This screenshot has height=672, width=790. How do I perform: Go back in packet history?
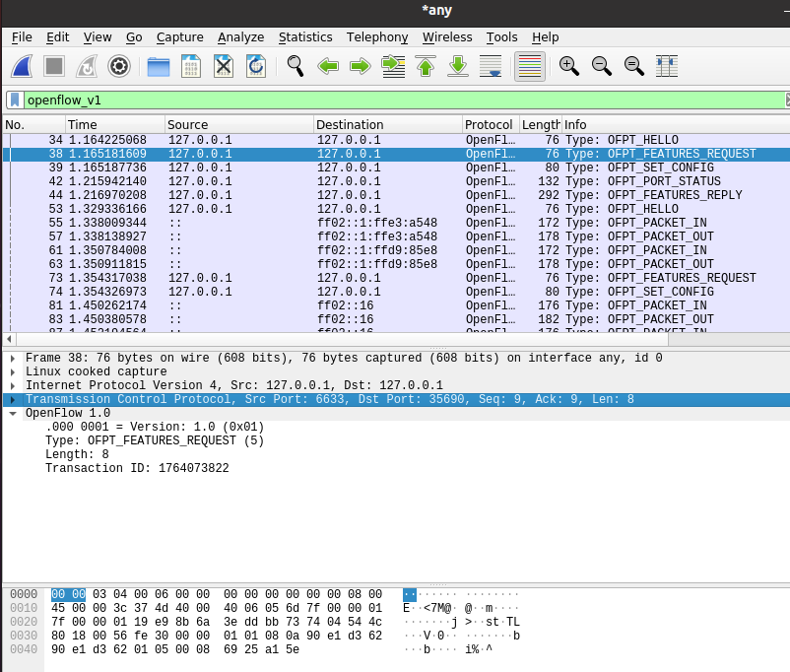(x=328, y=66)
